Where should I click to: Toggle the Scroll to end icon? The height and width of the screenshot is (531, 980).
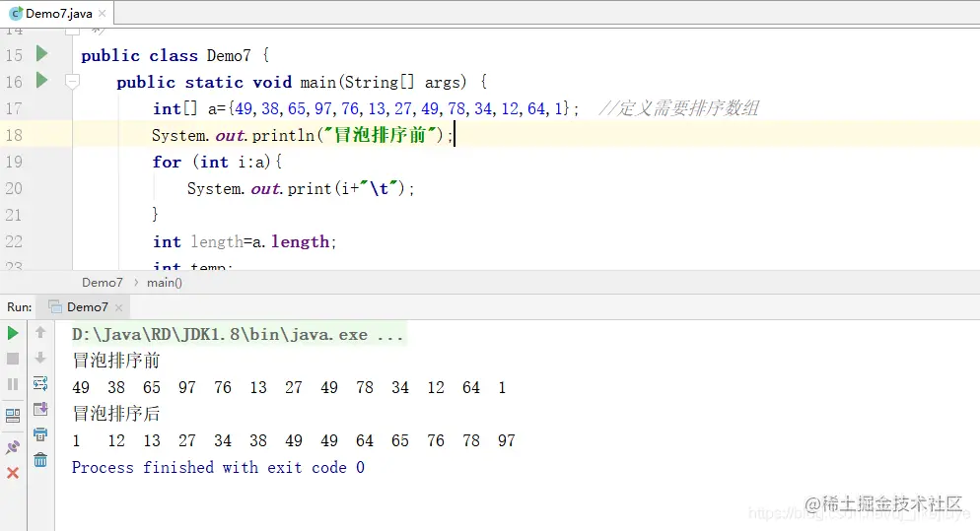point(40,409)
